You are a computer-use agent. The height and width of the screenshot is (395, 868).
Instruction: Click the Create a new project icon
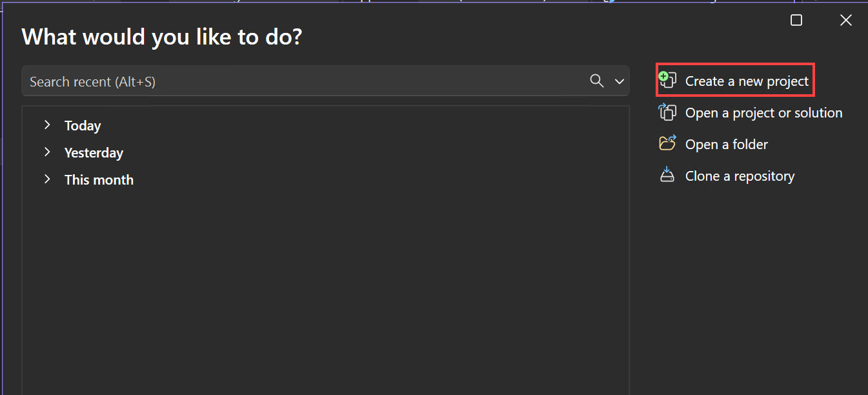pos(667,80)
